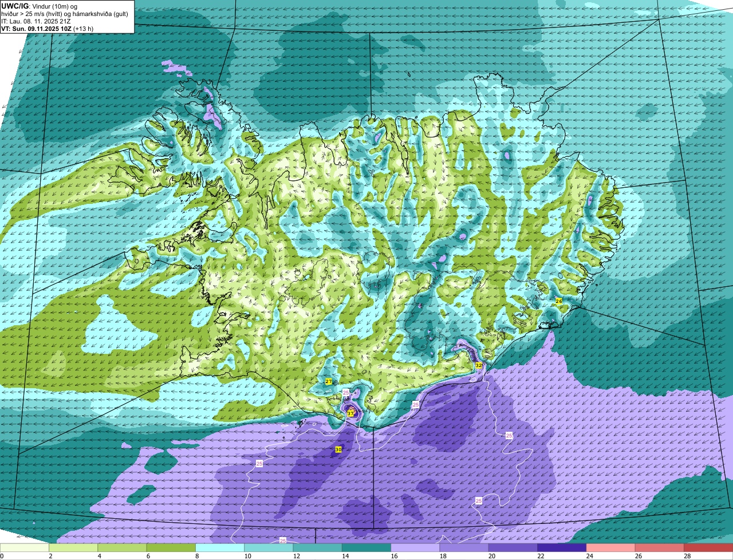
Task: Click the 'VT: Sun. 09.11.2025 10Z' text
Action: (x=36, y=29)
